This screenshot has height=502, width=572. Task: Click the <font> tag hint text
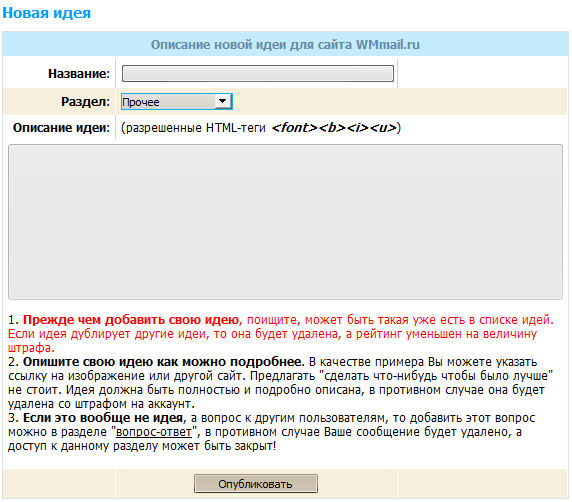[295, 128]
